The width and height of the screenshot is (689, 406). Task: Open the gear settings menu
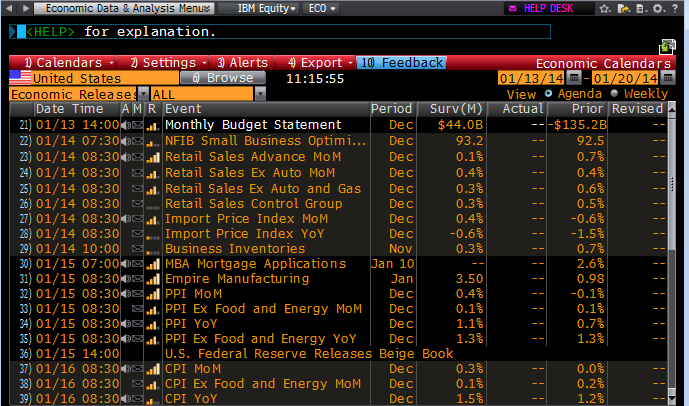[x=657, y=8]
